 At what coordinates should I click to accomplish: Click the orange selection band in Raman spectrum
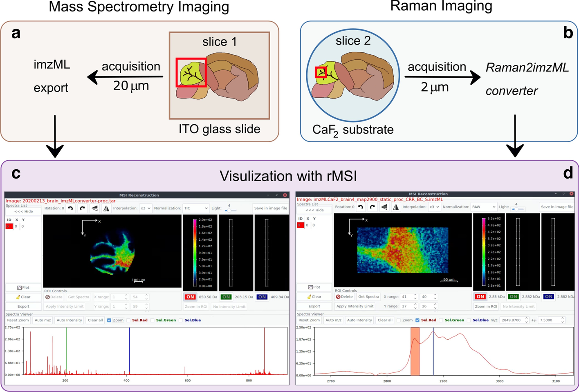pos(415,351)
